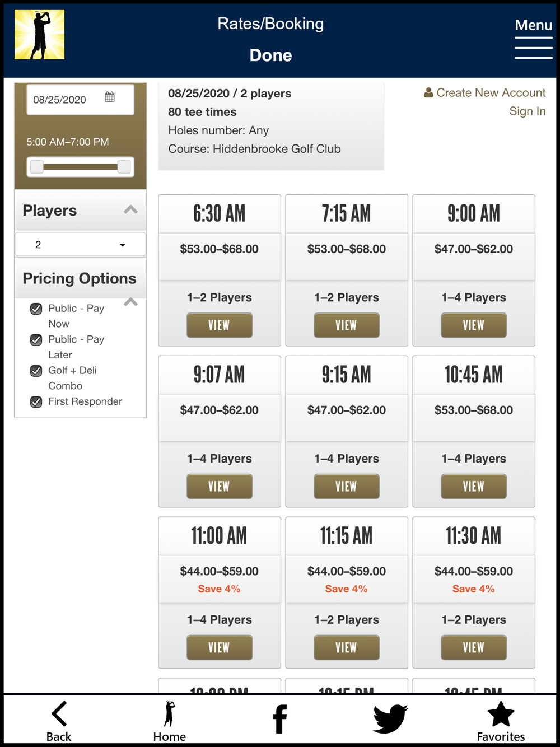Viewport: 560px width, 747px height.
Task: Click the Sign In link
Action: 528,111
